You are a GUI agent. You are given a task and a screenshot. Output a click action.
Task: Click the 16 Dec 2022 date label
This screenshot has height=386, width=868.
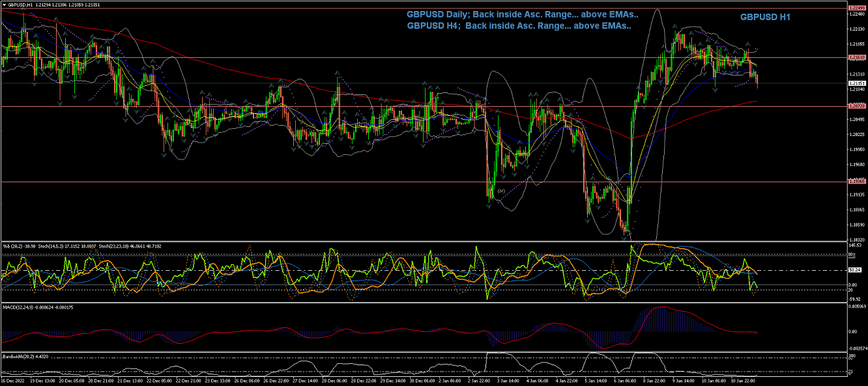(x=12, y=381)
